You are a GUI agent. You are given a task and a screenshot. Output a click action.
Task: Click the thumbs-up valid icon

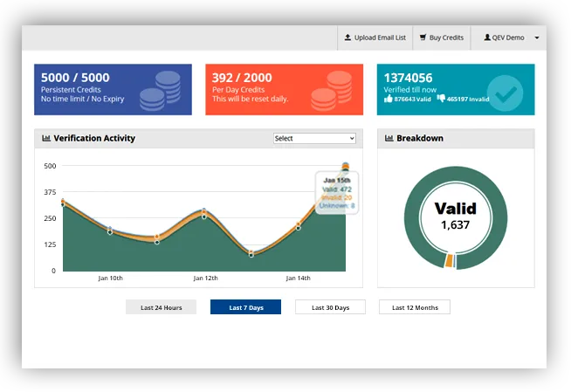pyautogui.click(x=389, y=99)
